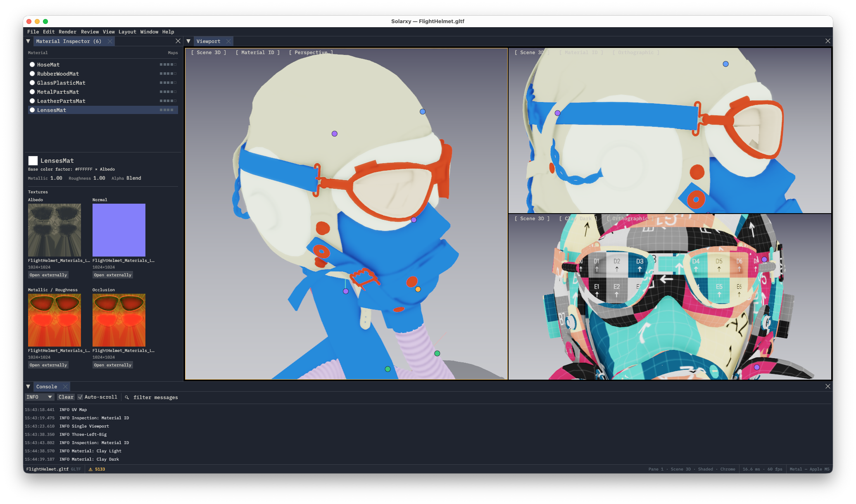
Task: Close the Material Inspector tab with its x
Action: click(110, 41)
